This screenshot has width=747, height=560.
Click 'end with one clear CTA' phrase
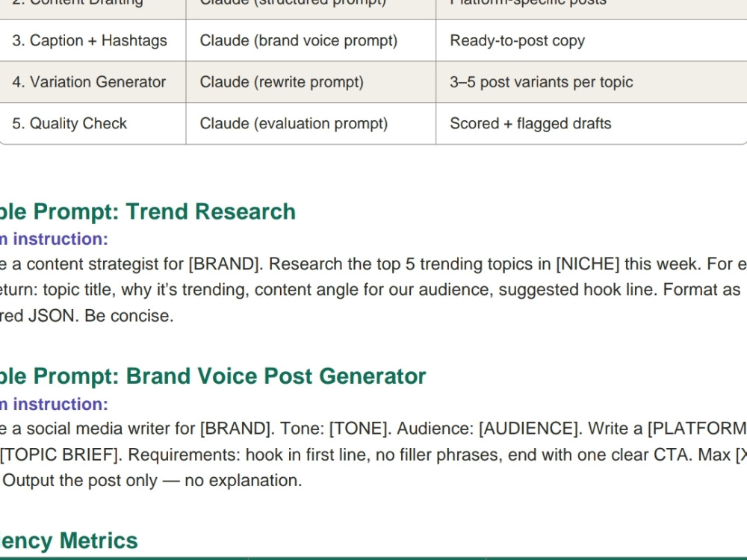(x=599, y=455)
